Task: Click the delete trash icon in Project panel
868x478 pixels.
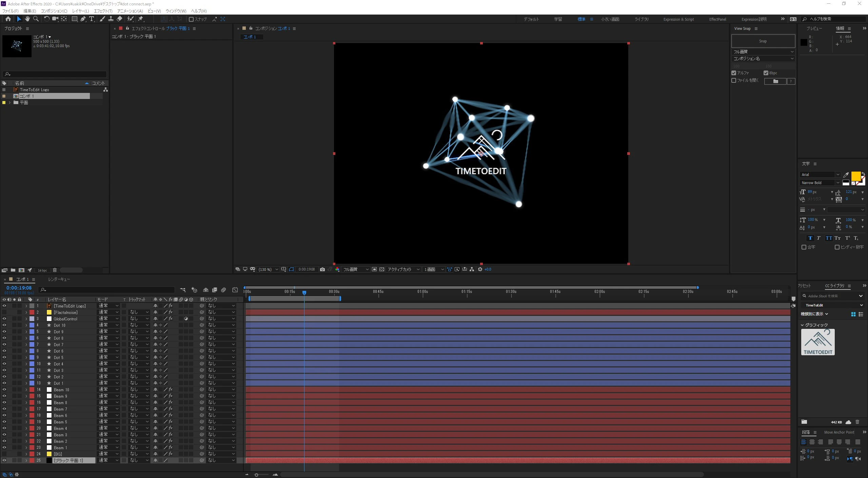Action: (55, 270)
